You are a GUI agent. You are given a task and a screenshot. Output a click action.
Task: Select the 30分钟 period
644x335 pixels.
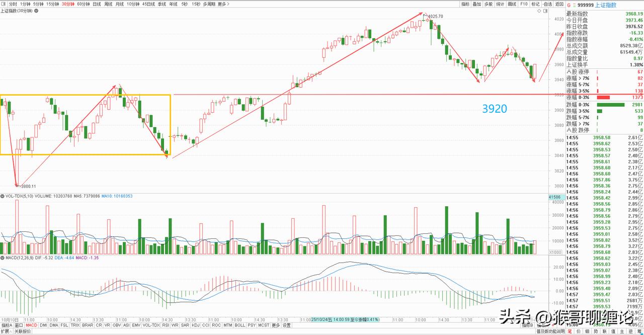pos(68,4)
